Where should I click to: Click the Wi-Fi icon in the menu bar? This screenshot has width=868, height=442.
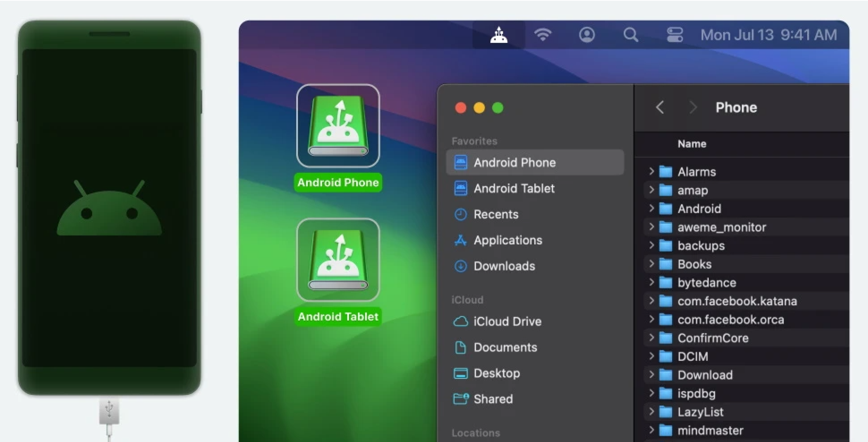click(x=543, y=34)
